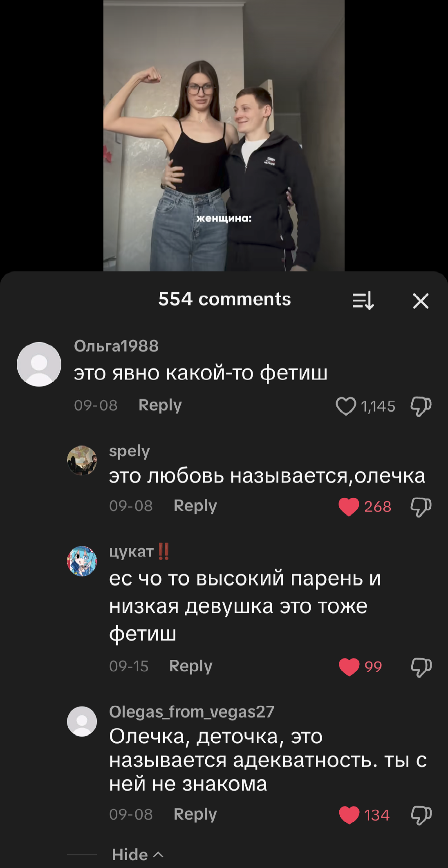Collapse replies with the Hide expander
Screen dimensions: 448x868
tap(138, 855)
